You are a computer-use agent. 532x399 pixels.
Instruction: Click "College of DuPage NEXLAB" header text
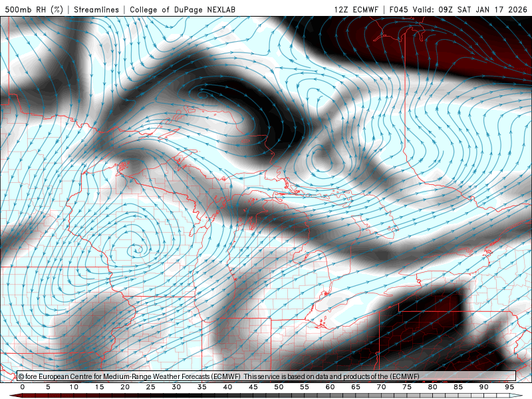click(x=182, y=9)
